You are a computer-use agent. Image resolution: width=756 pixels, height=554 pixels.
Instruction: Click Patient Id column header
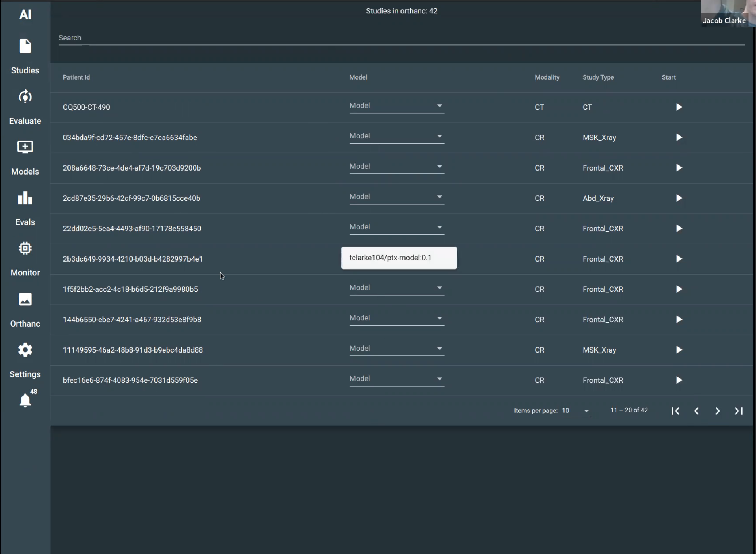(76, 77)
